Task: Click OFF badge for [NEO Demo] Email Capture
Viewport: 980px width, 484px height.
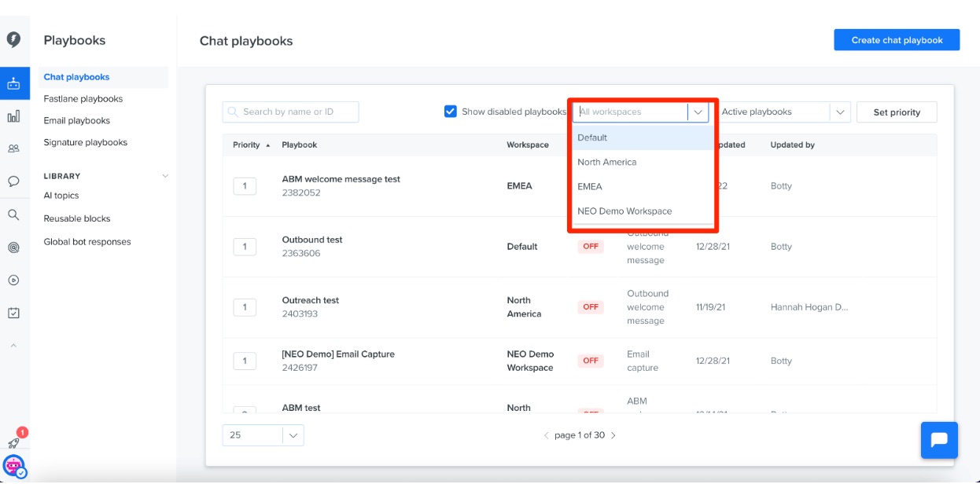Action: coord(591,361)
